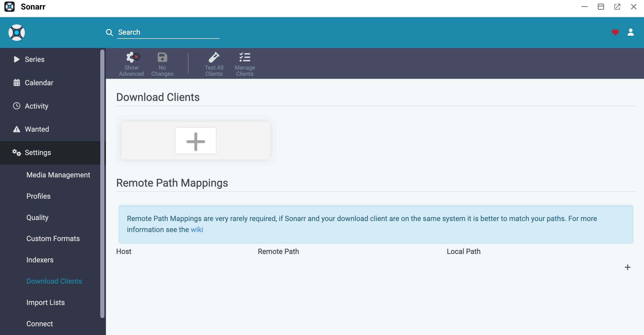Open the Calendar using its calendar icon
The width and height of the screenshot is (644, 335).
16,82
